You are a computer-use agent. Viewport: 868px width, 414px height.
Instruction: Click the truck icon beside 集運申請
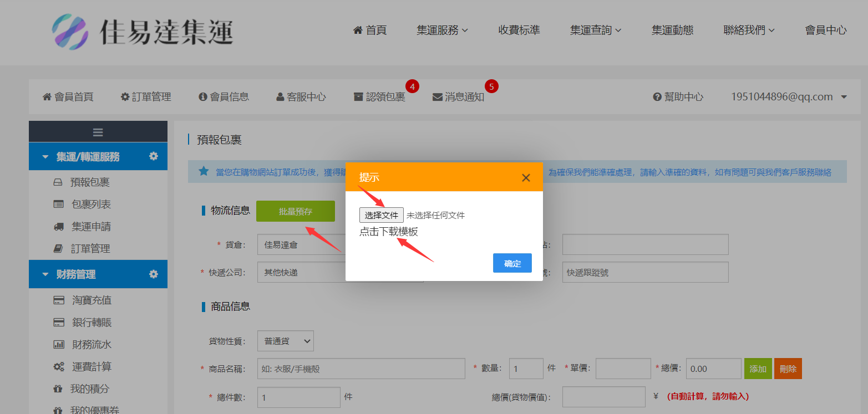pyautogui.click(x=59, y=227)
